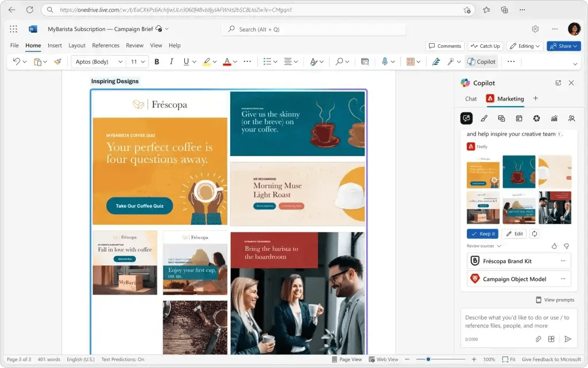This screenshot has height=368, width=588.
Task: Click the Find magnifier icon in toolbar
Action: point(339,61)
